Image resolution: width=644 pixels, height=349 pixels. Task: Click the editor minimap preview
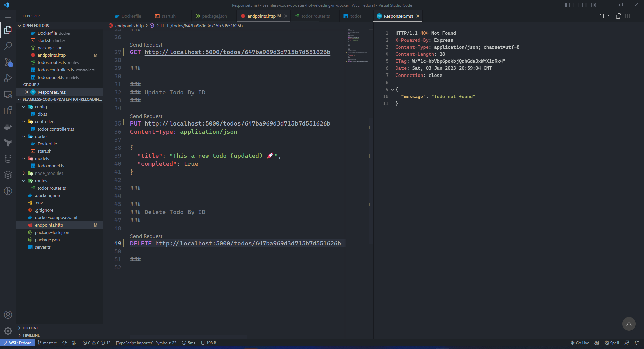tap(358, 46)
